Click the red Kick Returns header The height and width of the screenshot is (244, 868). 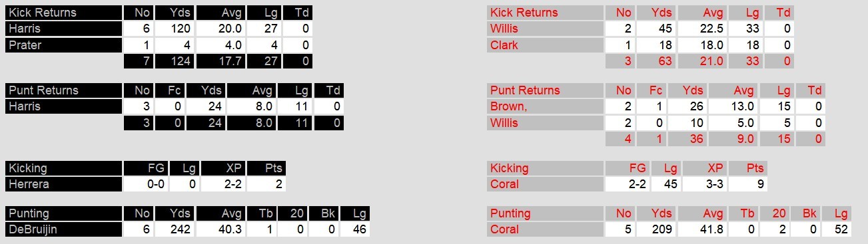pyautogui.click(x=545, y=13)
